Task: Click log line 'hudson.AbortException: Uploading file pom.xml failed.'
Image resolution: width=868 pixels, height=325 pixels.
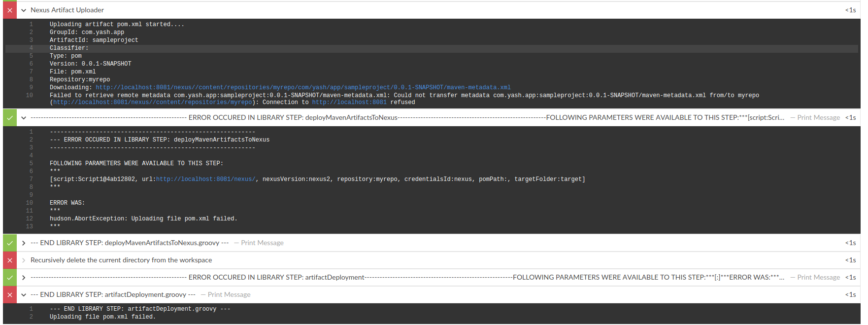Action: (x=143, y=218)
